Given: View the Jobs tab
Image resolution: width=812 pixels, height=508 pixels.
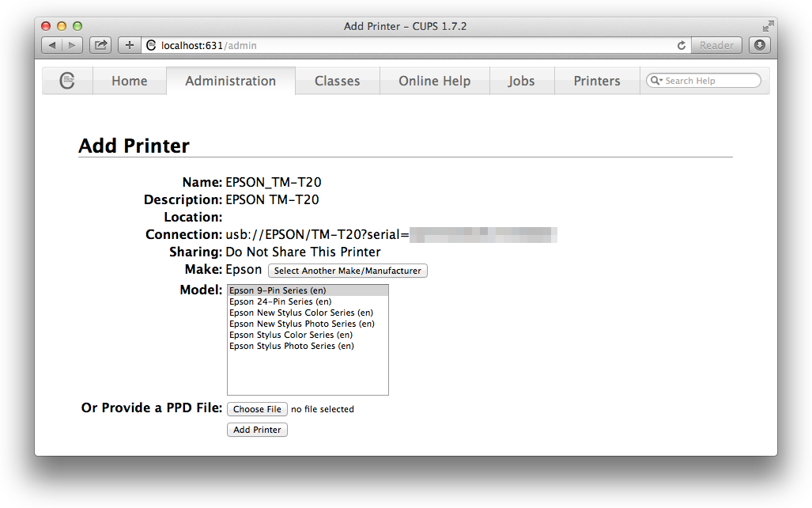Looking at the screenshot, I should [x=521, y=81].
